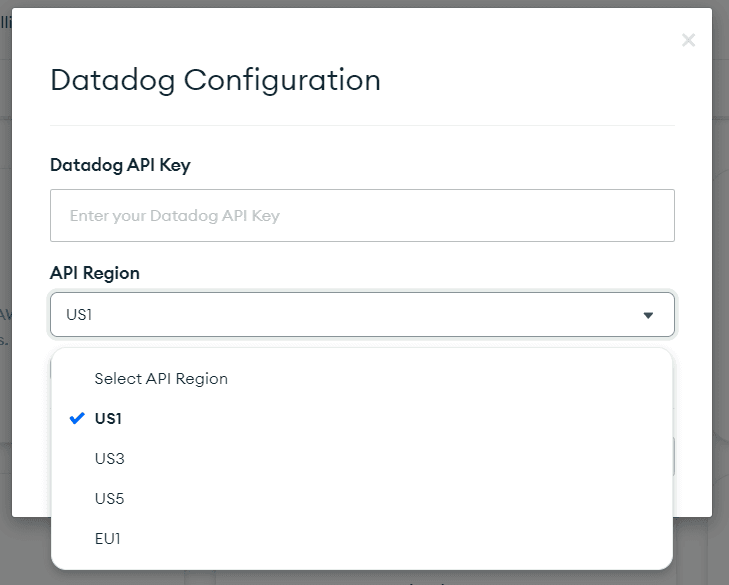Click the 'Datadog Configuration' heading
The height and width of the screenshot is (585, 729).
click(215, 80)
